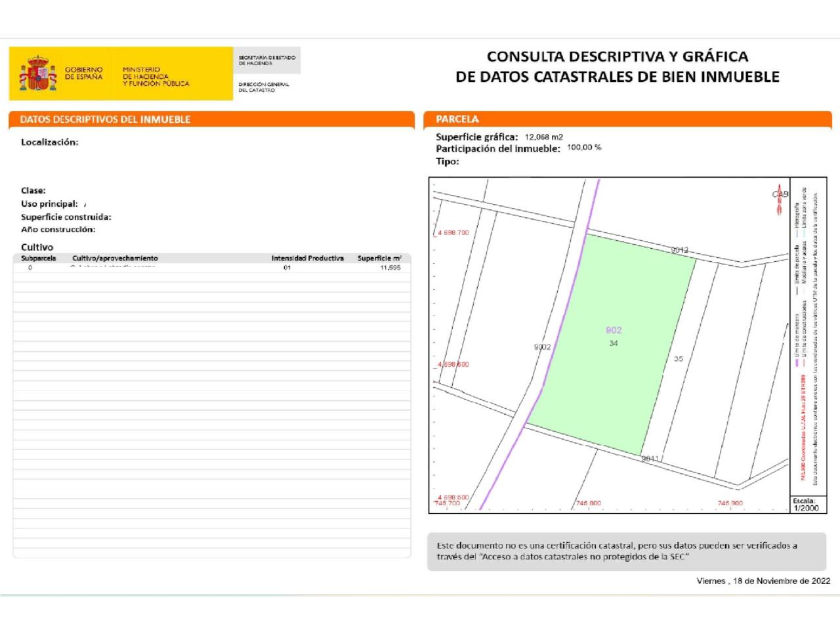Click the Spanish coat of arms emblem

(x=37, y=73)
